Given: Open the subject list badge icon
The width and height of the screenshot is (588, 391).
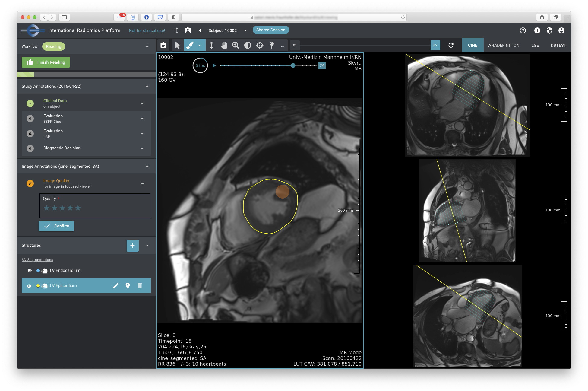Looking at the screenshot, I should click(188, 30).
